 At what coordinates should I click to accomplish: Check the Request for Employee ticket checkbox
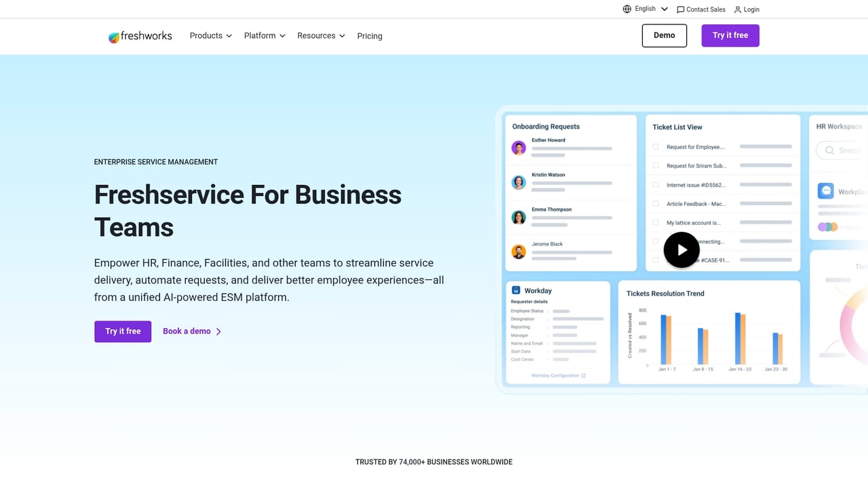654,146
